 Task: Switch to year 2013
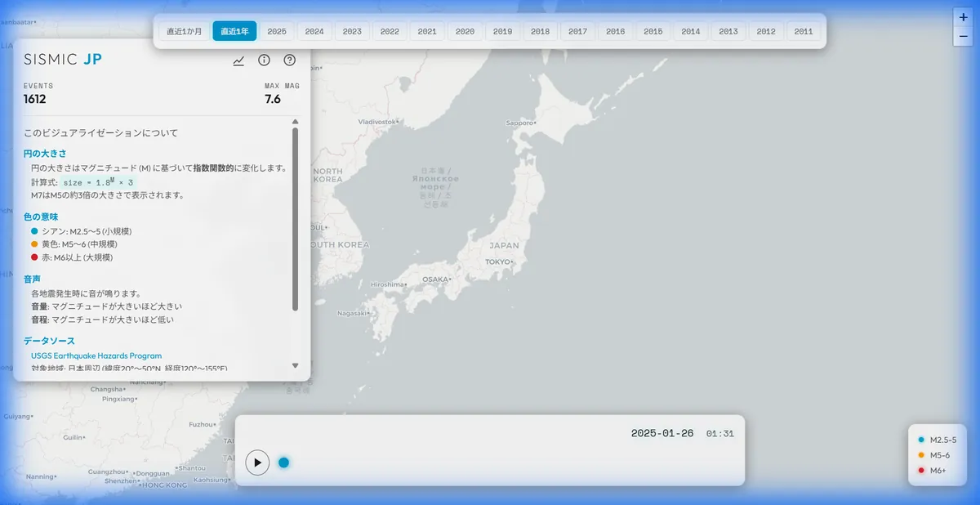[728, 31]
